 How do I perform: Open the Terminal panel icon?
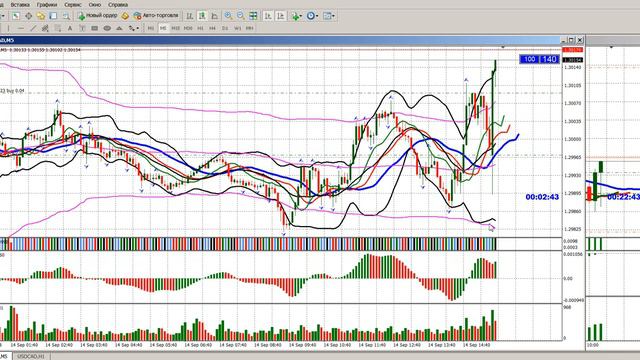[53, 16]
